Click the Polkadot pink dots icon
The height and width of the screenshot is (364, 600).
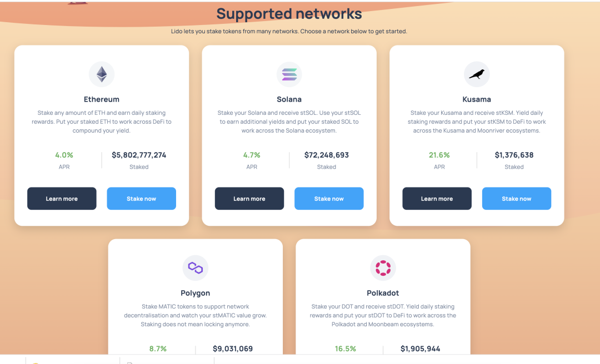pos(383,268)
